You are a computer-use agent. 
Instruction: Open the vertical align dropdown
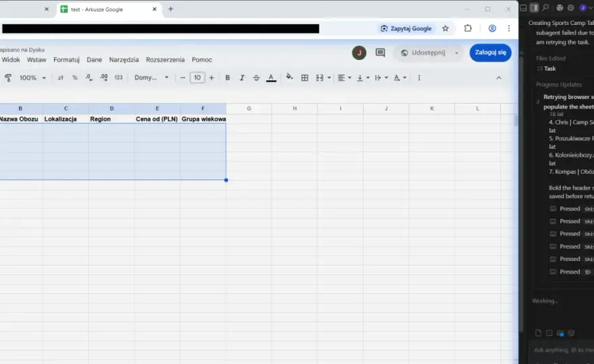click(363, 78)
